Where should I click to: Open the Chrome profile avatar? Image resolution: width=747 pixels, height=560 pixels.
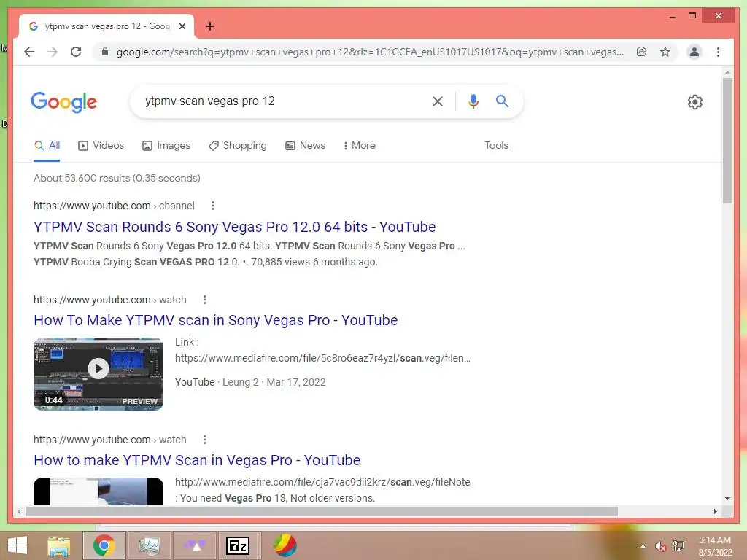(694, 52)
